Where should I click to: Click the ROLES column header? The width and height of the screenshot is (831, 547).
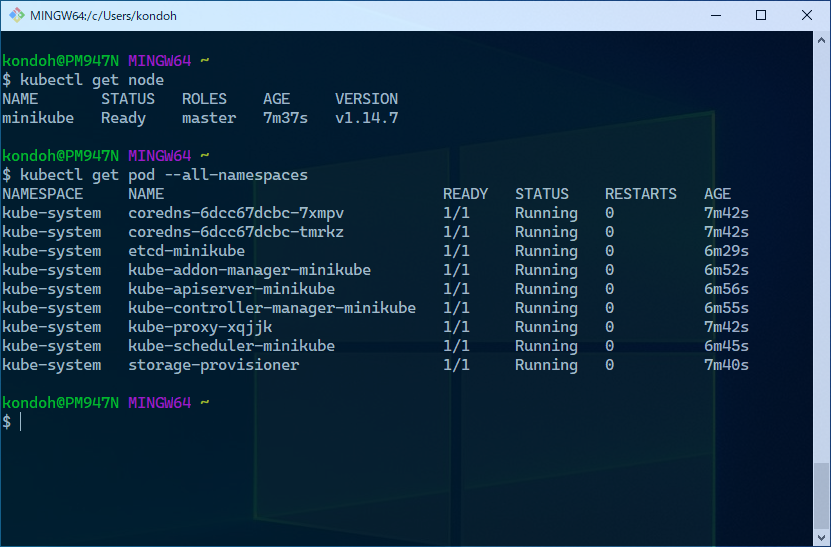point(204,99)
